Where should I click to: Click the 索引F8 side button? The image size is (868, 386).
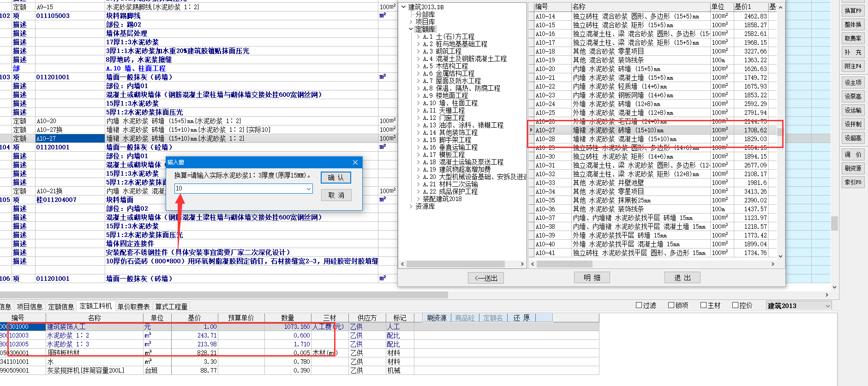[853, 182]
